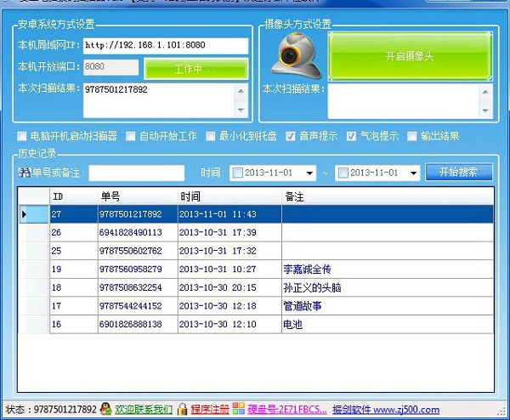Click up arrow of Android result scrollbar
The width and height of the screenshot is (510, 420).
click(241, 91)
